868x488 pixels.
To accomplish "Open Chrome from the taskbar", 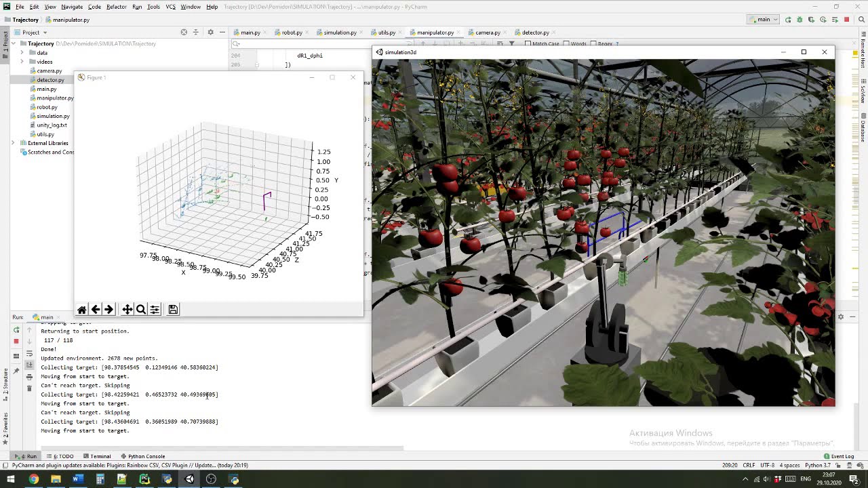I will point(33,479).
